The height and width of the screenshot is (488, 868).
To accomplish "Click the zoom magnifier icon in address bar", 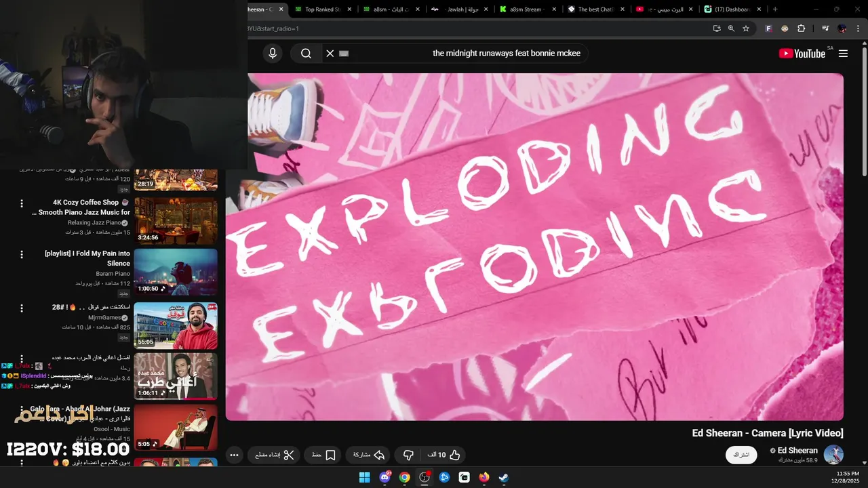I will [731, 28].
